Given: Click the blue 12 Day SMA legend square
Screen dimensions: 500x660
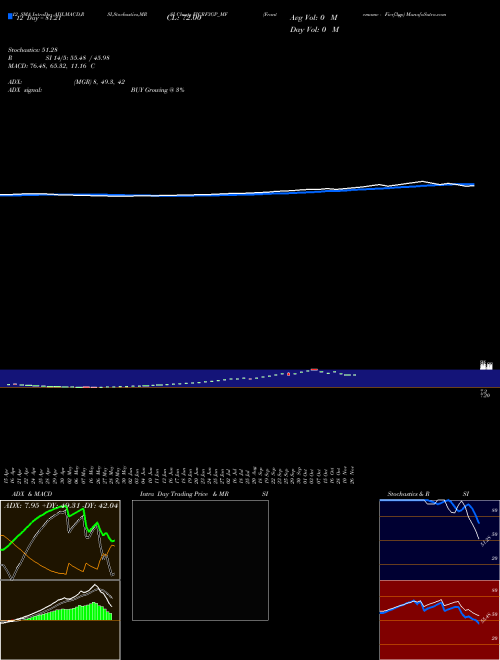Looking at the screenshot, I should click(x=10, y=16).
